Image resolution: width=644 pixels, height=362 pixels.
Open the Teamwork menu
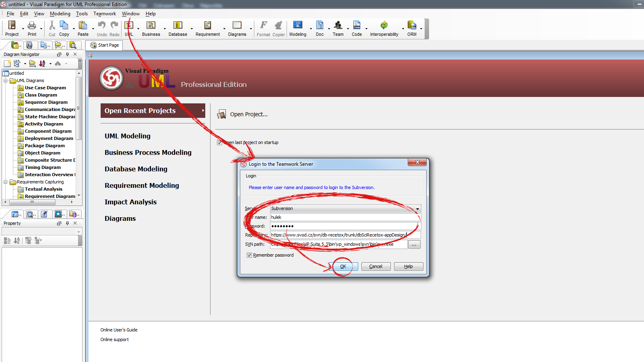point(105,14)
